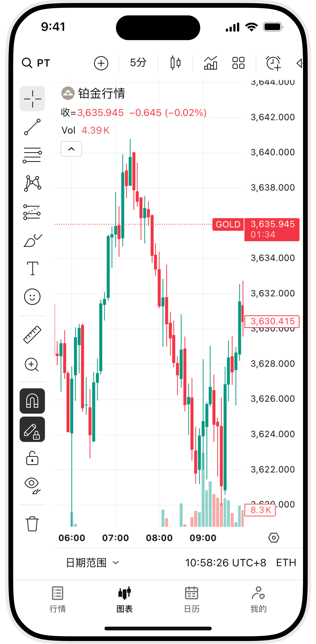Screen dimensions: 316x644
Task: Toggle lock all drawings padlock
Action: tap(32, 458)
